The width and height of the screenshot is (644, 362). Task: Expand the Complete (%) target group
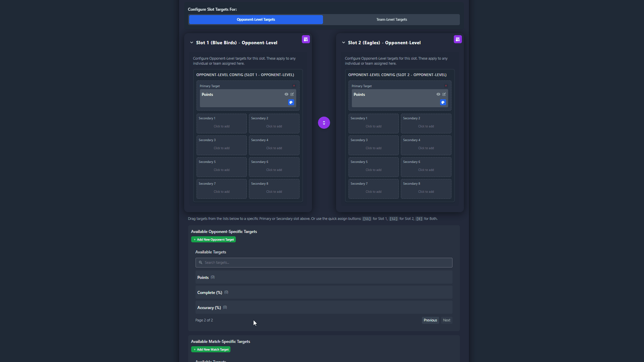[324, 292]
